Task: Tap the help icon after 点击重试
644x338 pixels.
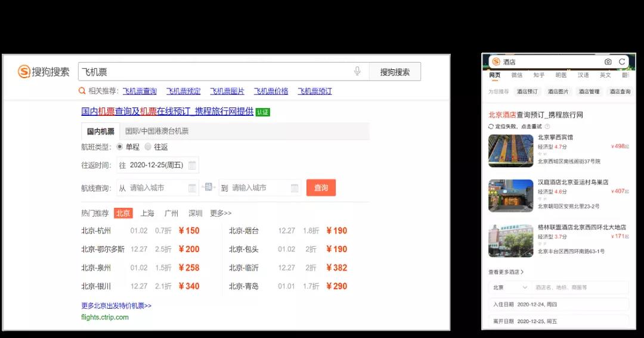Action: (547, 127)
